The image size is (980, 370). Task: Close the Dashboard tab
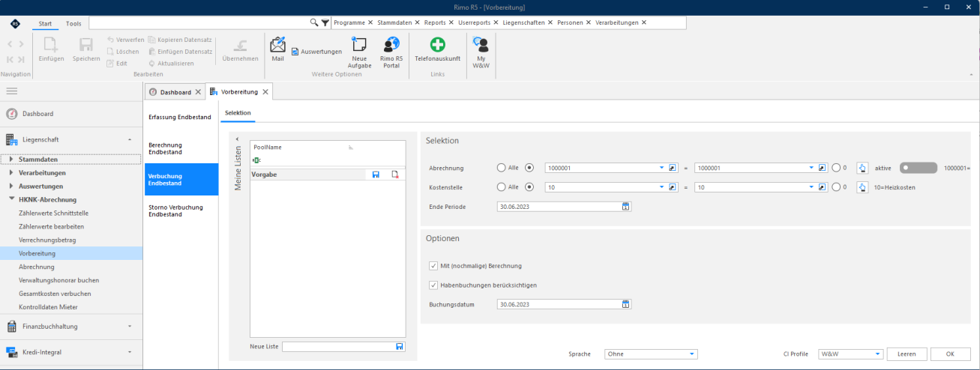tap(198, 92)
